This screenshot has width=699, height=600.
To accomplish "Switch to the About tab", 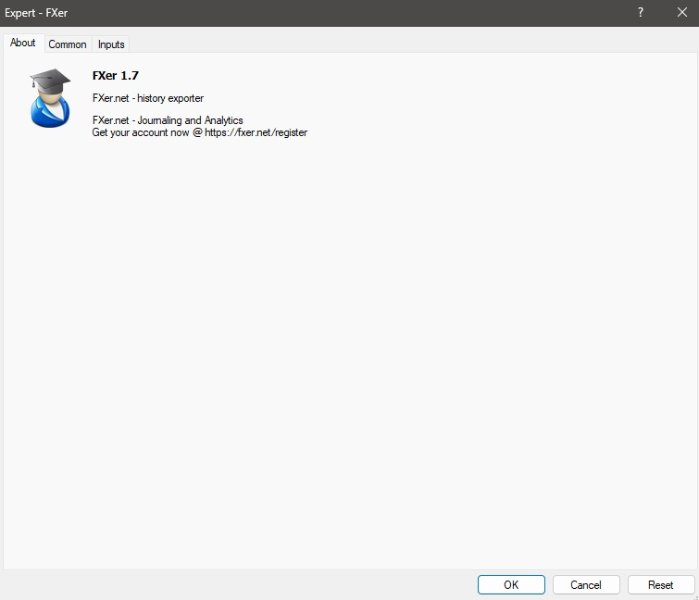I will tap(23, 43).
